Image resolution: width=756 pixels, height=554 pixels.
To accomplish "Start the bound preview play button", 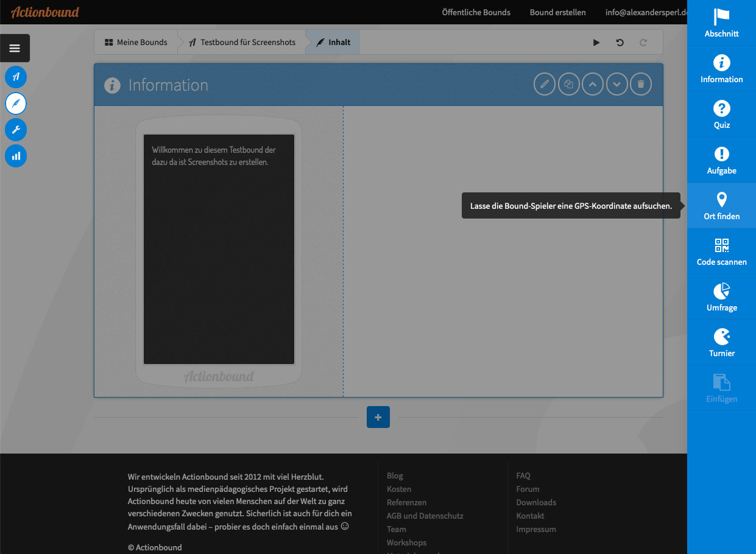I will coord(596,43).
